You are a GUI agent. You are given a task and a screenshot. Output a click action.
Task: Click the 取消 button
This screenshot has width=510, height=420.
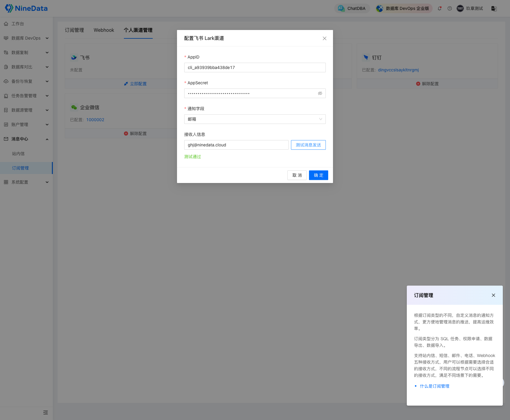point(297,175)
